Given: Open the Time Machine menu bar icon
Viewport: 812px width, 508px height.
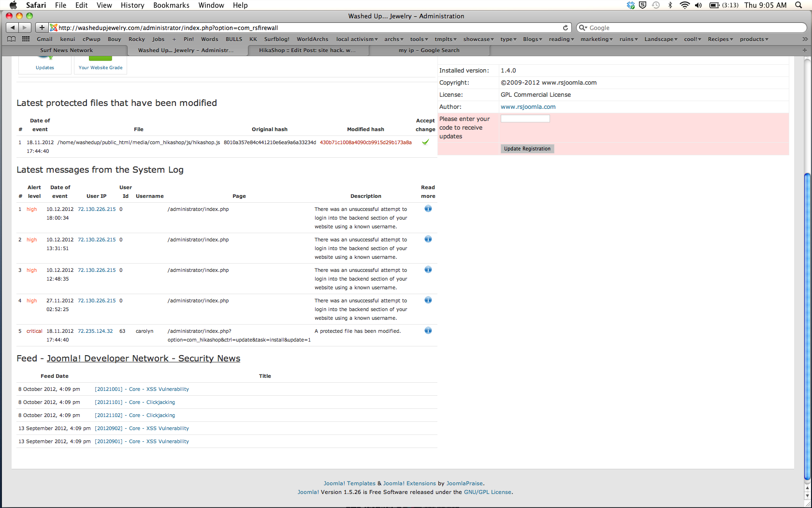Looking at the screenshot, I should [656, 5].
